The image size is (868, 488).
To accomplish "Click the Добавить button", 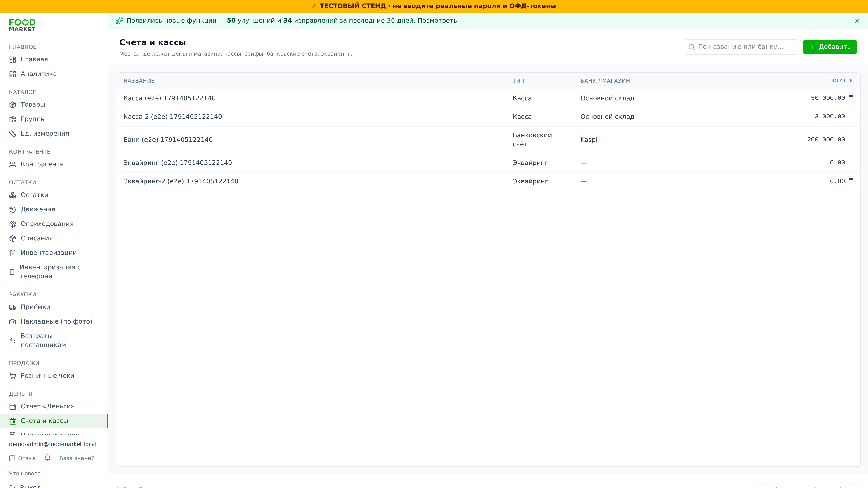I will point(830,47).
